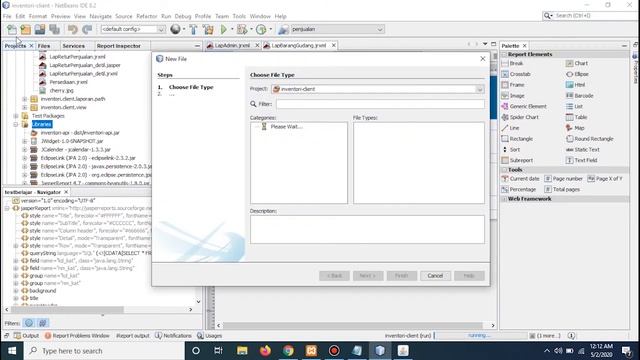Open the Tools menu
The height and width of the screenshot is (360, 640).
(239, 16)
